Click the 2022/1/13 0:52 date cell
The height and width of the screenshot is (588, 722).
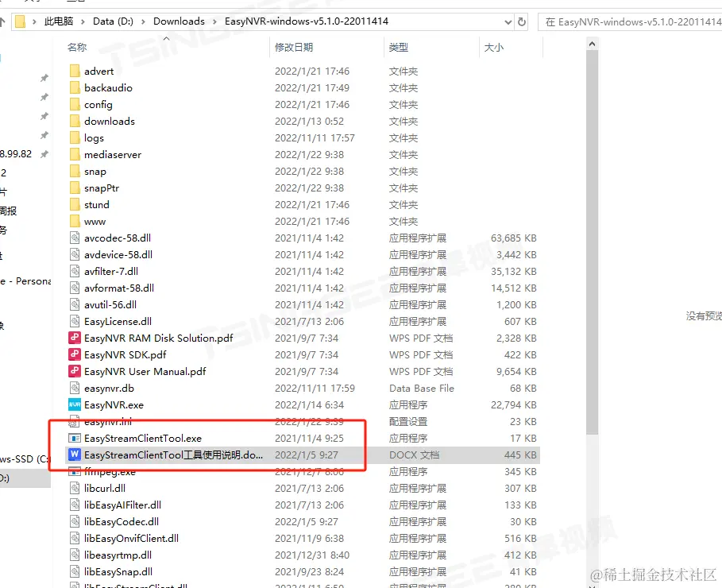(x=309, y=122)
